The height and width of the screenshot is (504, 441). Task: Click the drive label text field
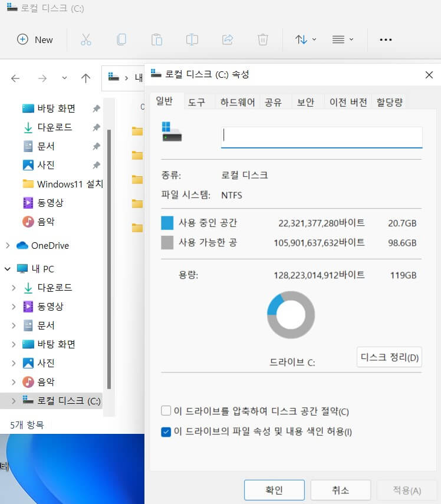pos(321,137)
